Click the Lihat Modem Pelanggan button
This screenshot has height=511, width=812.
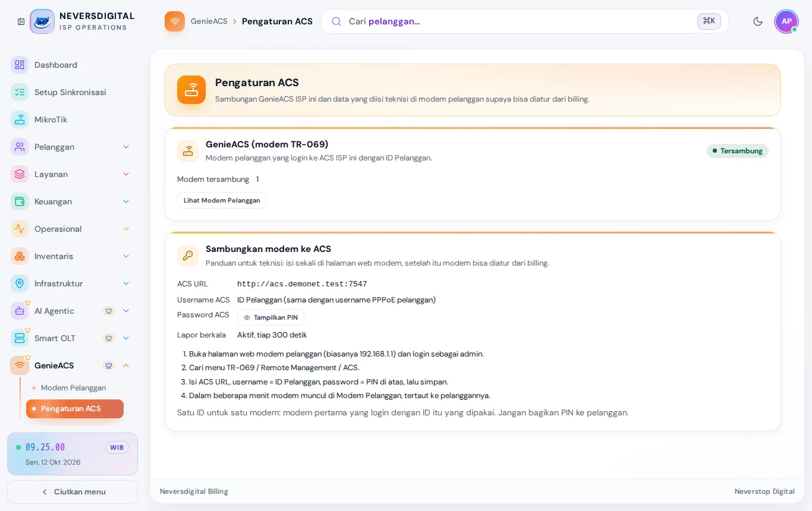click(222, 200)
